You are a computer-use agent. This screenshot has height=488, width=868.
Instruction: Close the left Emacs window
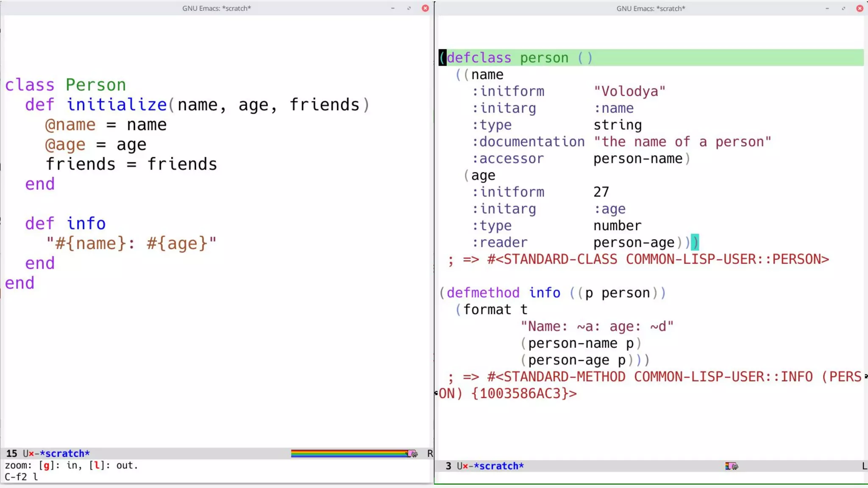425,8
